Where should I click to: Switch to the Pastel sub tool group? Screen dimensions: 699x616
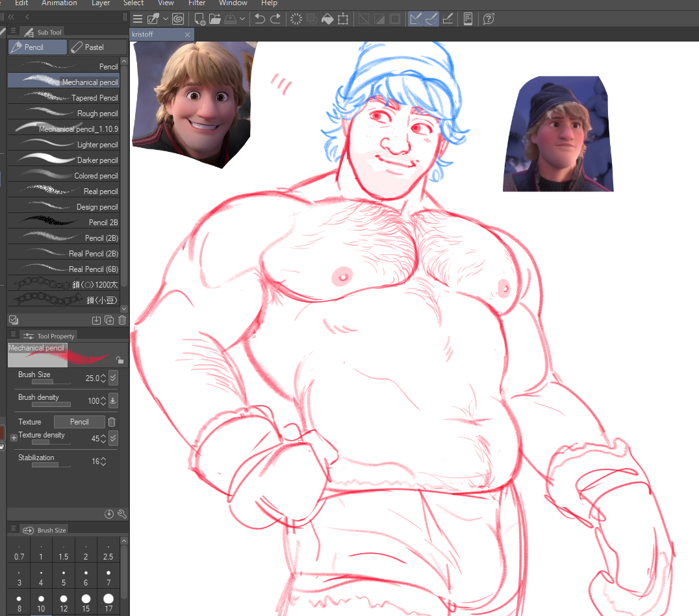[97, 47]
